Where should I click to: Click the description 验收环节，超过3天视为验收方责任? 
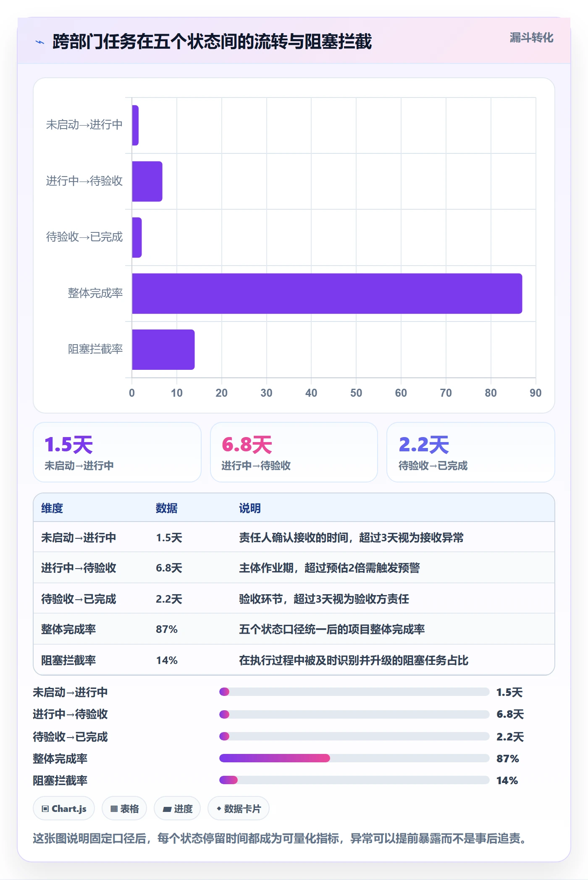pyautogui.click(x=324, y=599)
